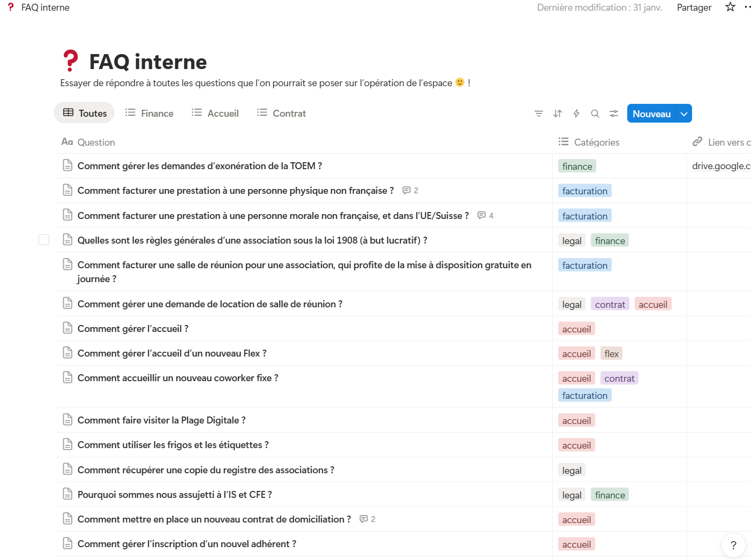The image size is (751, 560).
Task: Click the help question mark button
Action: tap(733, 545)
